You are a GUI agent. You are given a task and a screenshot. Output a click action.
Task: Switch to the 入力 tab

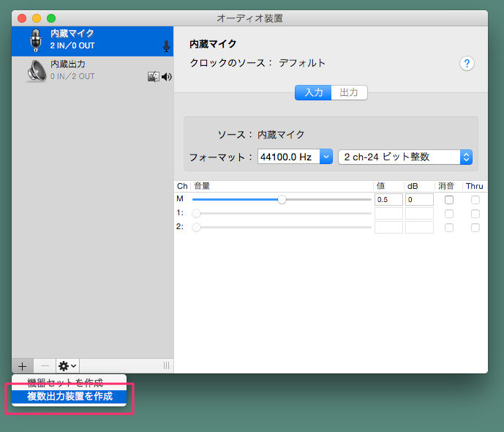[x=313, y=93]
